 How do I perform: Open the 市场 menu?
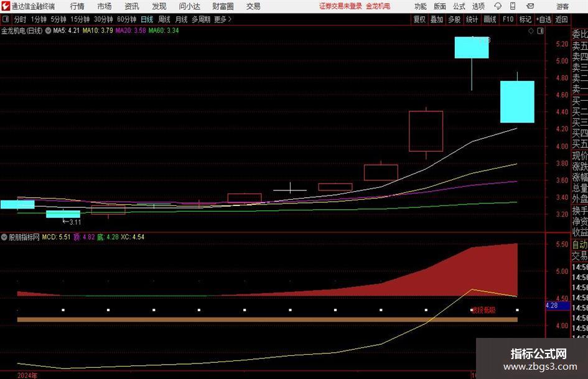tap(105, 6)
